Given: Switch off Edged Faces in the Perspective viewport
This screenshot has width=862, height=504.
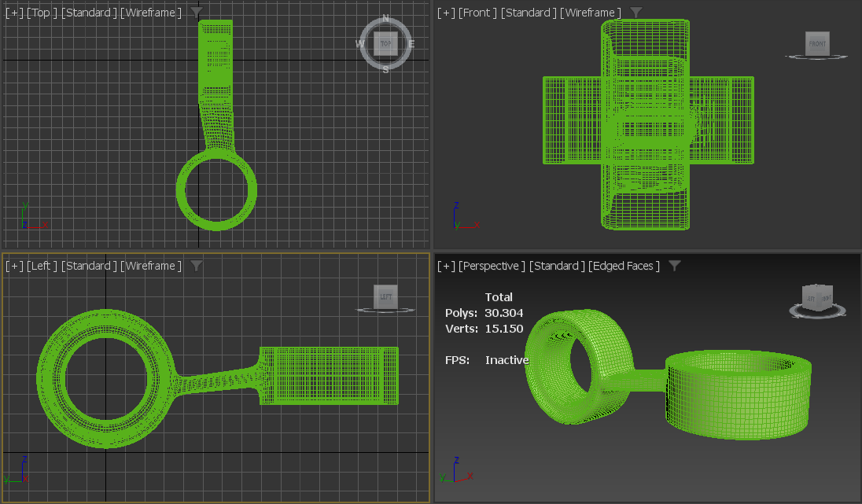Looking at the screenshot, I should coord(625,266).
